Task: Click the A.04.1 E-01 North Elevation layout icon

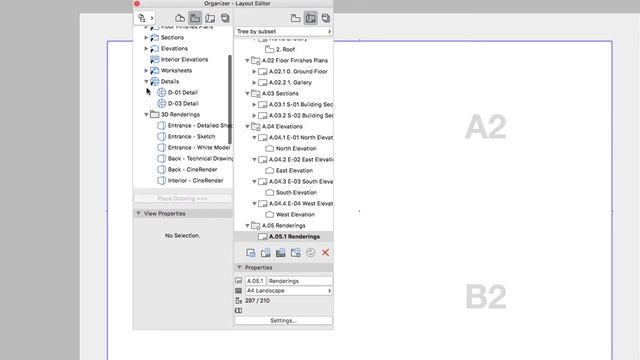Action: click(263, 138)
